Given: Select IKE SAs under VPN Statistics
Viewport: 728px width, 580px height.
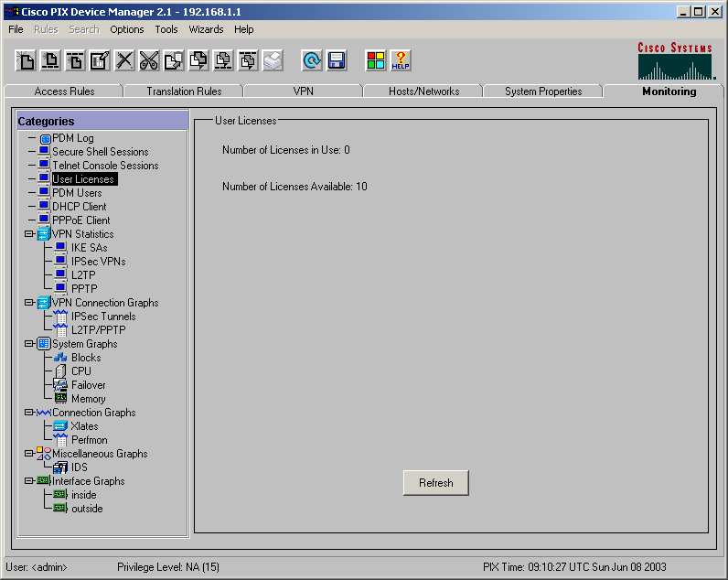Looking at the screenshot, I should pyautogui.click(x=89, y=248).
